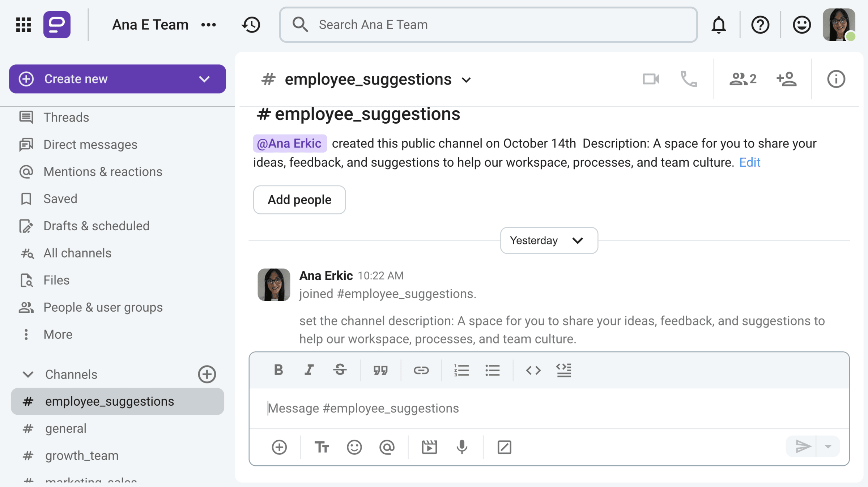The image size is (868, 487).
Task: Click the bold formatting icon
Action: 278,370
